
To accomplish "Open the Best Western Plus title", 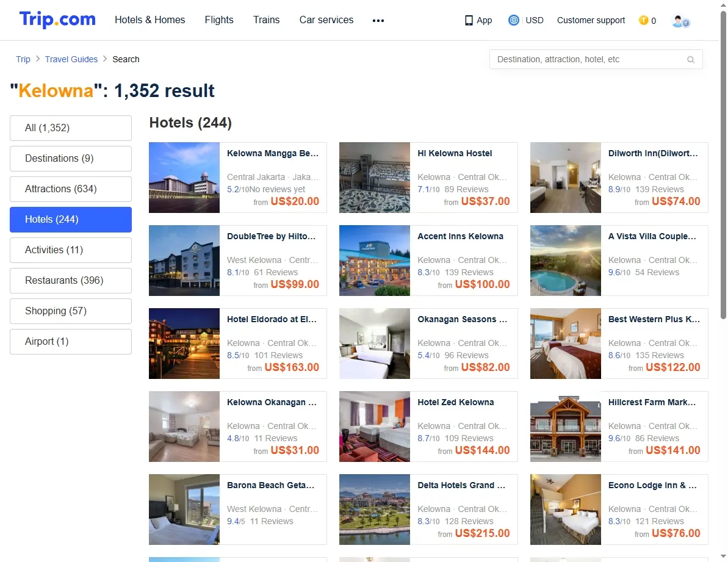I will click(654, 320).
